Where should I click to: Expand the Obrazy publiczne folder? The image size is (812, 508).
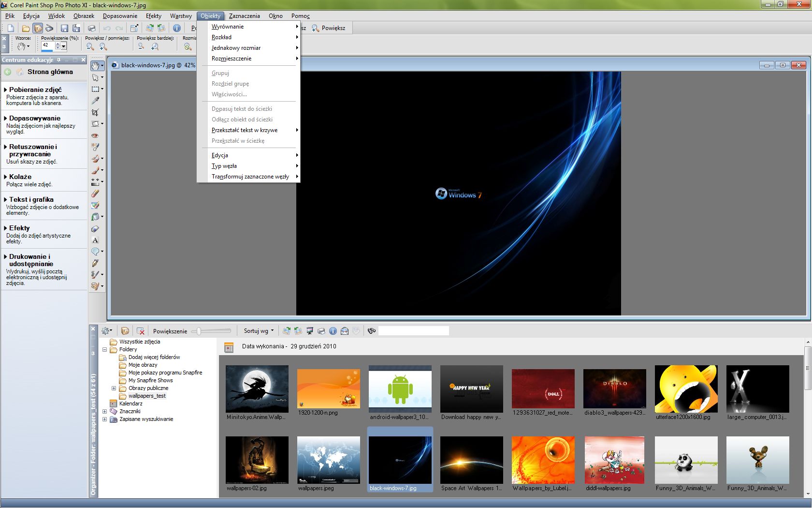tap(114, 388)
